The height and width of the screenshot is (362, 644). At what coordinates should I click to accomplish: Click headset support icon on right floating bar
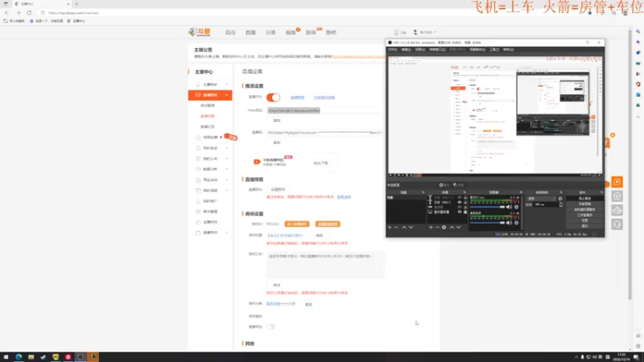(617, 224)
